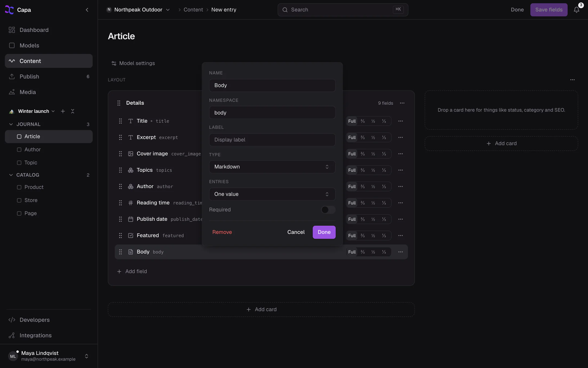Click the search magnifier icon

[285, 10]
